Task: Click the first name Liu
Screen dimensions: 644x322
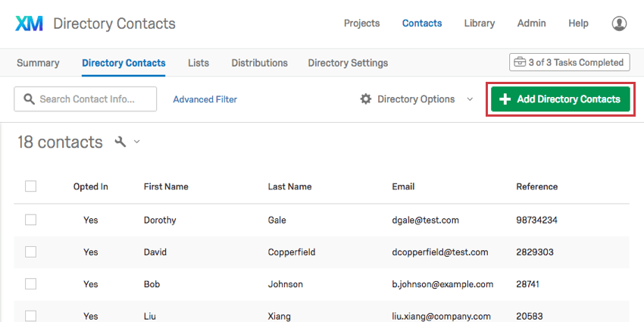Action: (x=149, y=316)
